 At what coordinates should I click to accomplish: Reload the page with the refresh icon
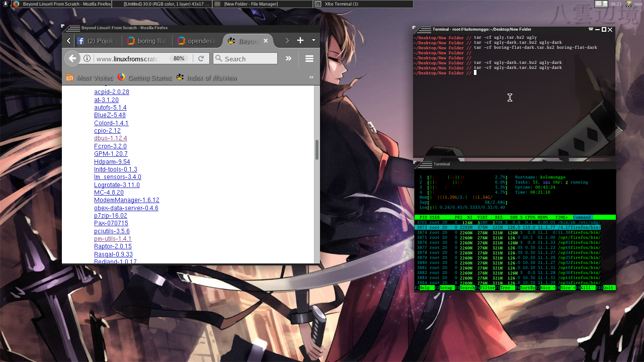(x=201, y=58)
